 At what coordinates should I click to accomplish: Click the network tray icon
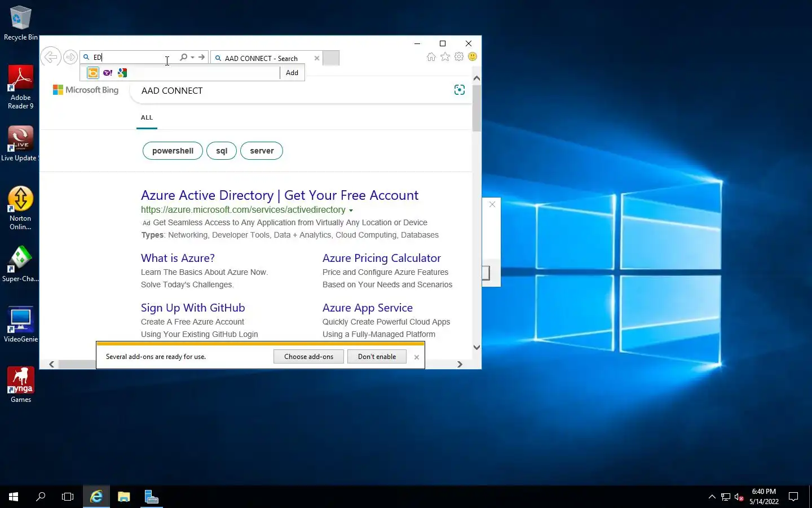point(726,497)
